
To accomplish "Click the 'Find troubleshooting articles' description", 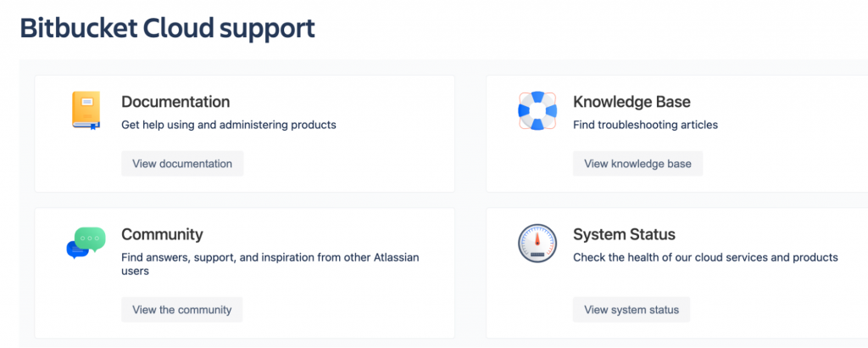I will click(645, 125).
